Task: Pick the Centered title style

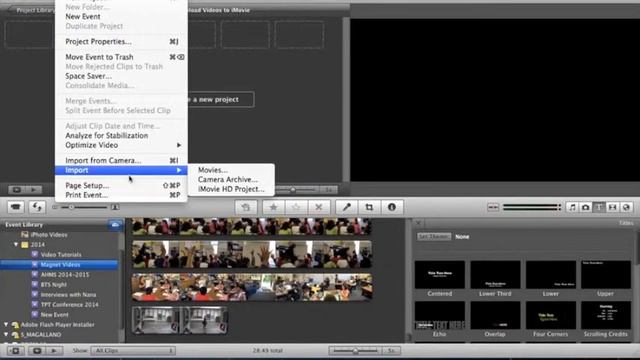Action: coord(440,275)
